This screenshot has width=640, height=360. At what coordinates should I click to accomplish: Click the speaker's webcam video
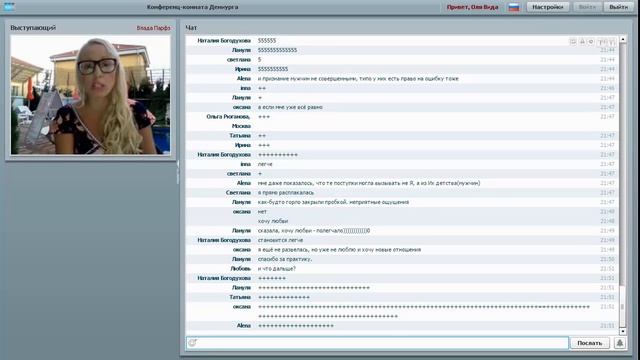coord(90,95)
